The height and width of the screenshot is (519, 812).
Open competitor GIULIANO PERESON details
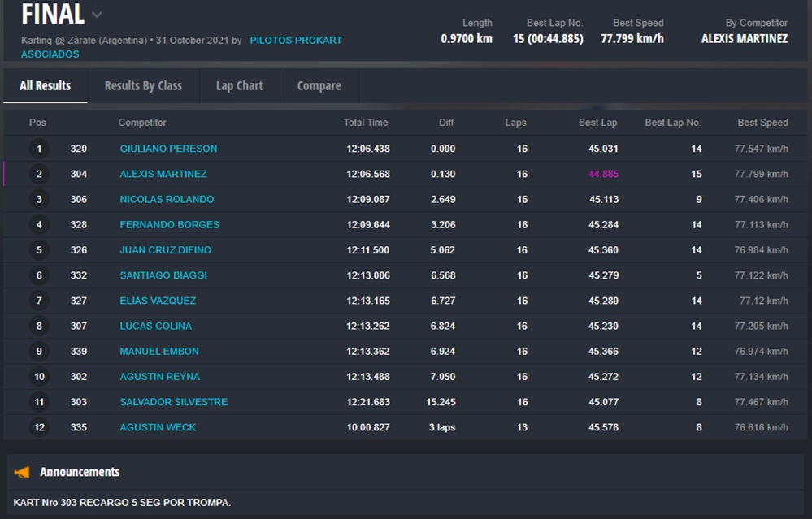point(168,149)
